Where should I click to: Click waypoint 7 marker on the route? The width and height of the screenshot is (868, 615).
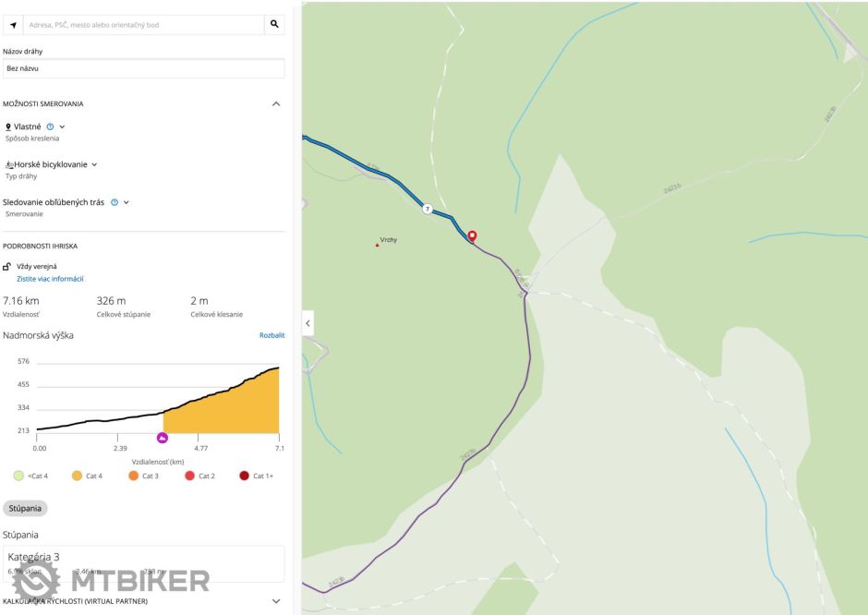pos(428,210)
